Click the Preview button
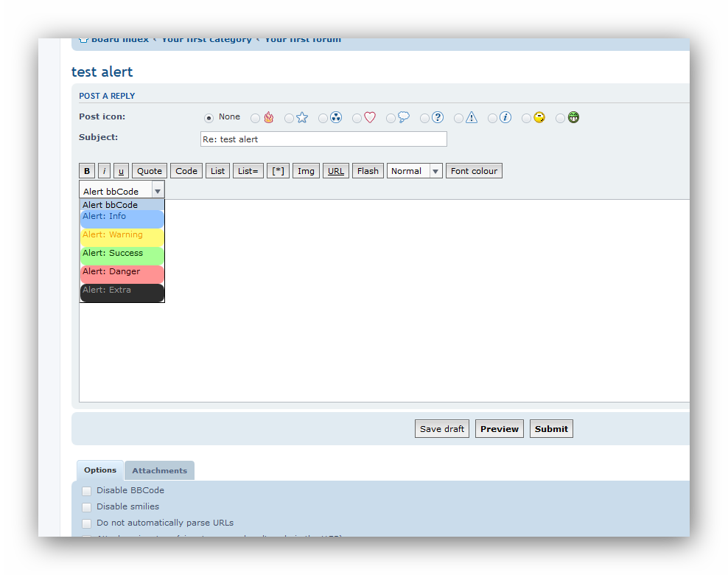728x575 pixels. [x=500, y=429]
